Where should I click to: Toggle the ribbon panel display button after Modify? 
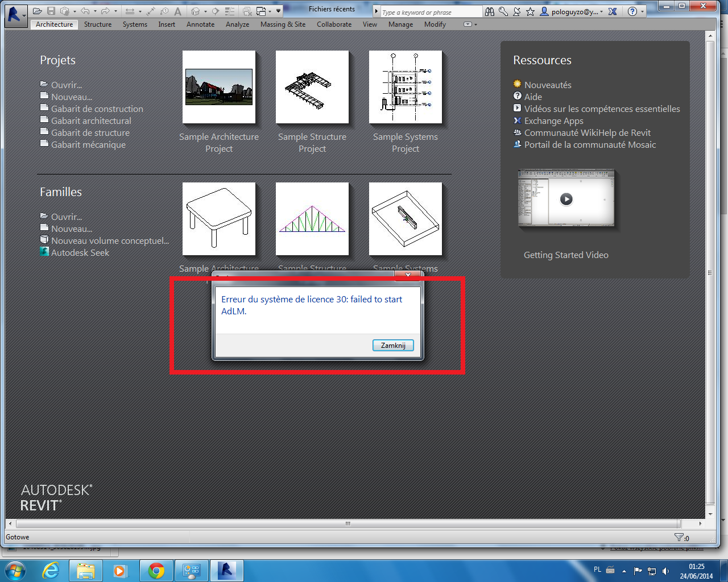pos(468,24)
